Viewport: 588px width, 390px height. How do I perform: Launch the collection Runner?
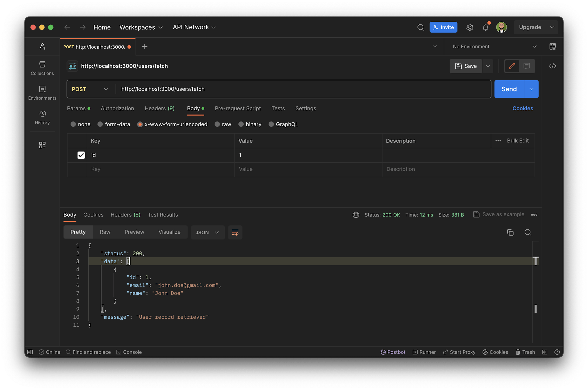click(424, 352)
